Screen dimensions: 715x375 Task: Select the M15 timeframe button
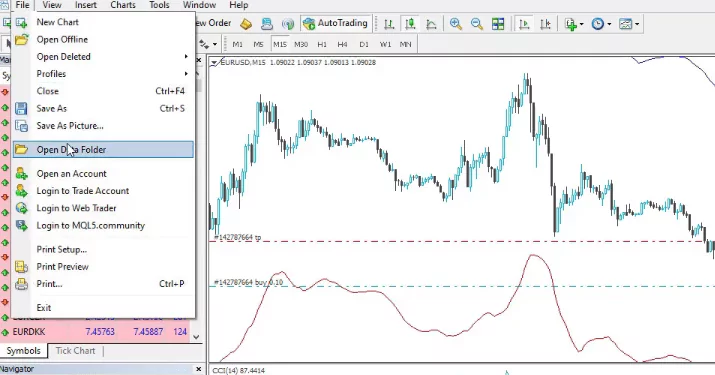[280, 44]
